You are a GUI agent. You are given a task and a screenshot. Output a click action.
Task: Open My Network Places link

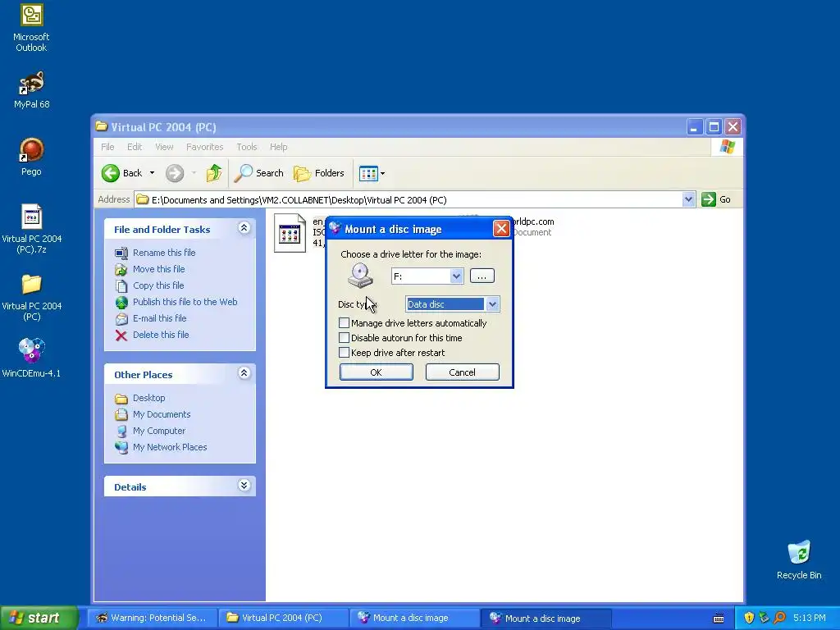point(170,447)
